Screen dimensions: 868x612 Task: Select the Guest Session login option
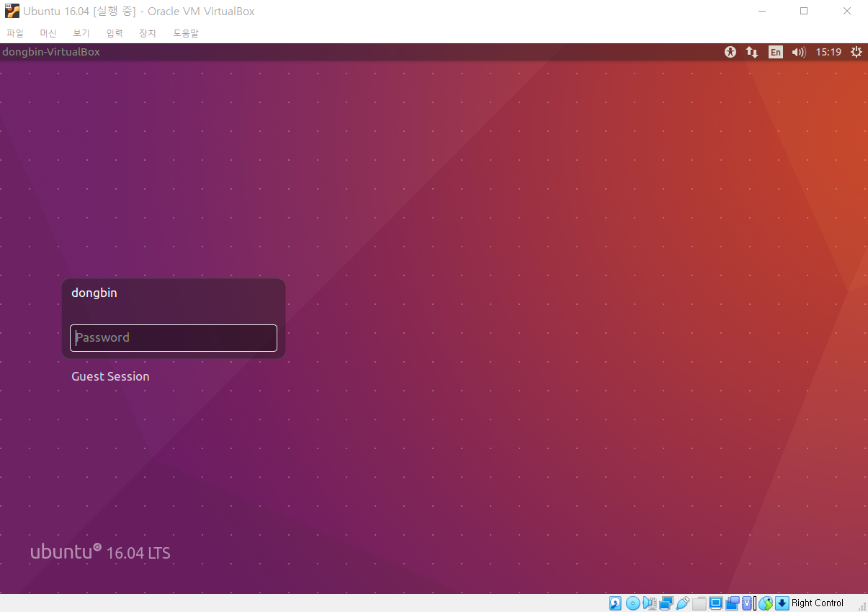pyautogui.click(x=110, y=376)
